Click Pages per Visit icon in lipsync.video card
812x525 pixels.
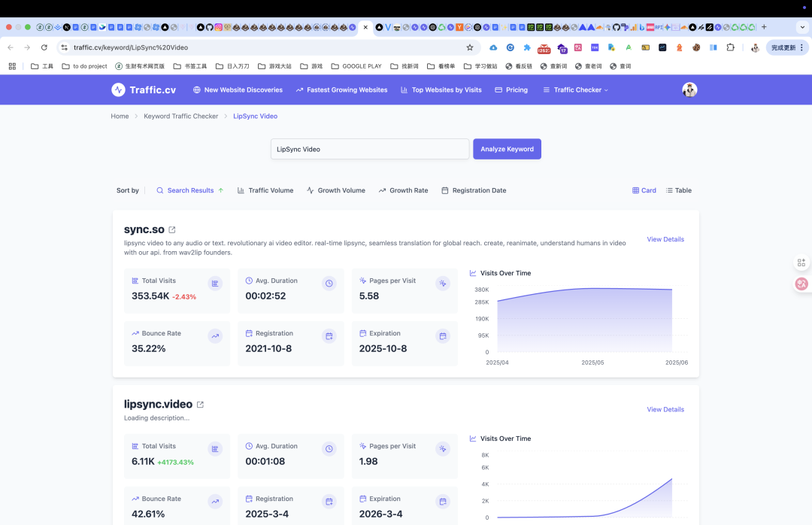pyautogui.click(x=443, y=449)
